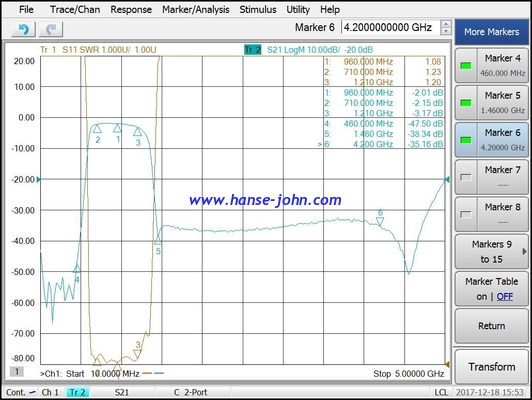Click the Cont. sweep status entry
Screen dimensions: 532x400
pos(21,392)
